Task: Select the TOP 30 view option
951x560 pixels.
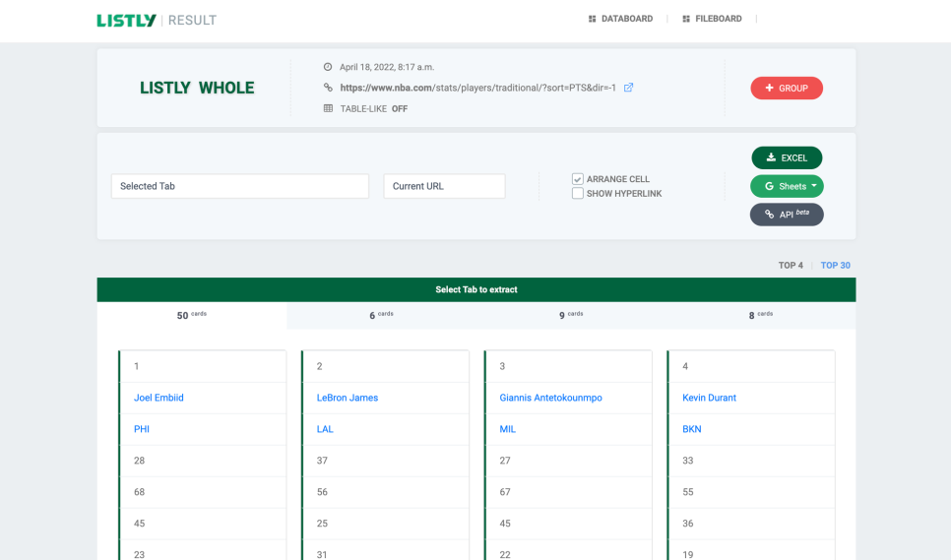Action: (835, 266)
